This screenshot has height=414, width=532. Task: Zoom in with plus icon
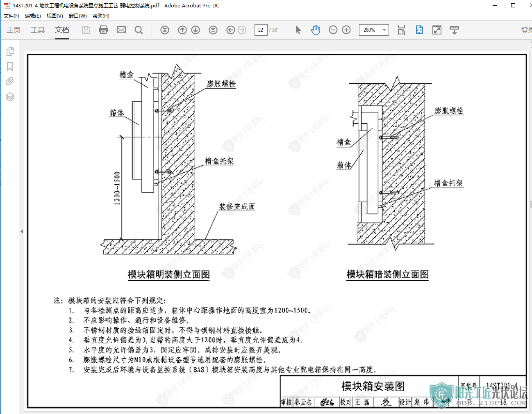[346, 30]
